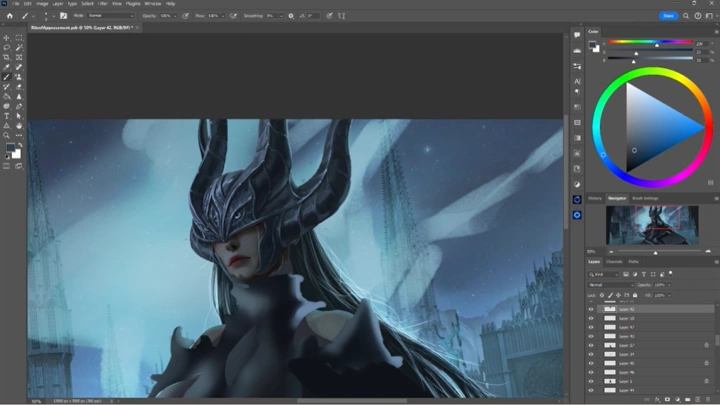The width and height of the screenshot is (720, 405).
Task: Select the Zoom tool
Action: [6, 135]
